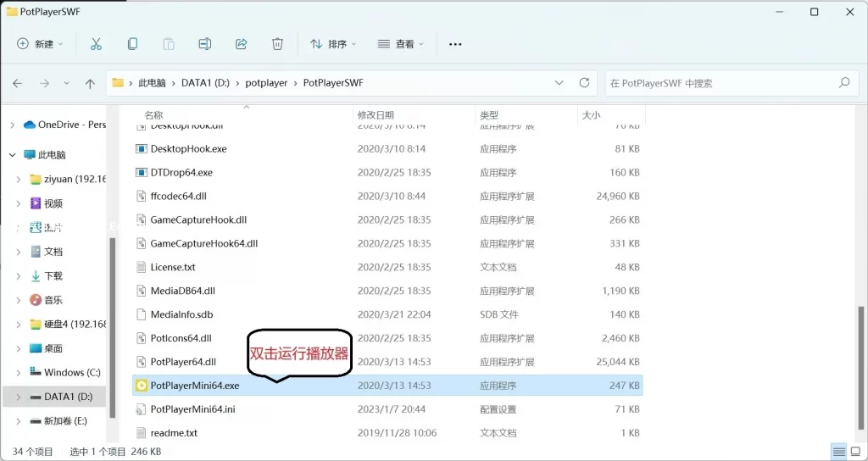Click the Rename icon in toolbar
The height and width of the screenshot is (461, 868).
(204, 44)
